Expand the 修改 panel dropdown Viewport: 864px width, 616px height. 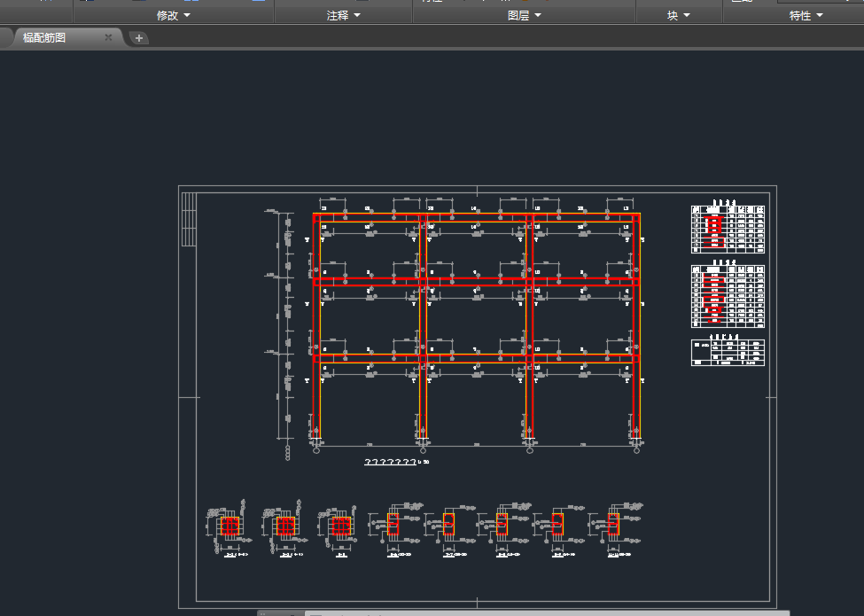tap(173, 15)
